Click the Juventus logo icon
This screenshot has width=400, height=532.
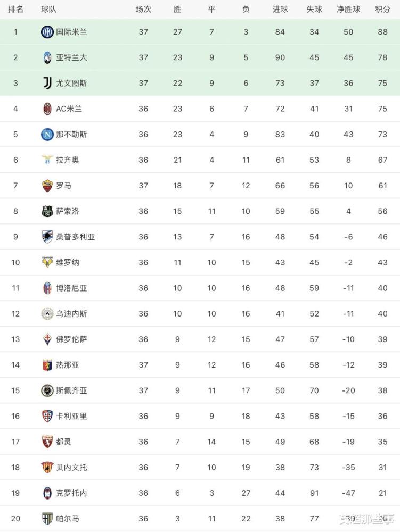[47, 83]
